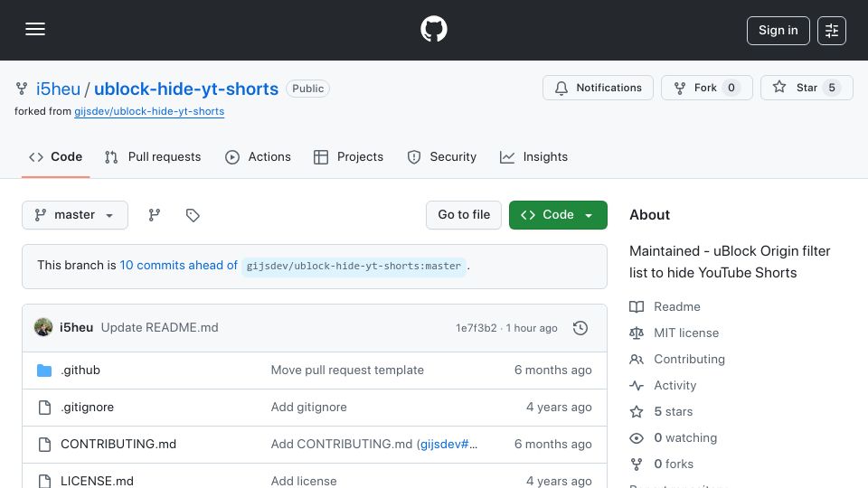Click the Star count badge 5
Viewport: 868px width, 488px height.
[x=832, y=88]
